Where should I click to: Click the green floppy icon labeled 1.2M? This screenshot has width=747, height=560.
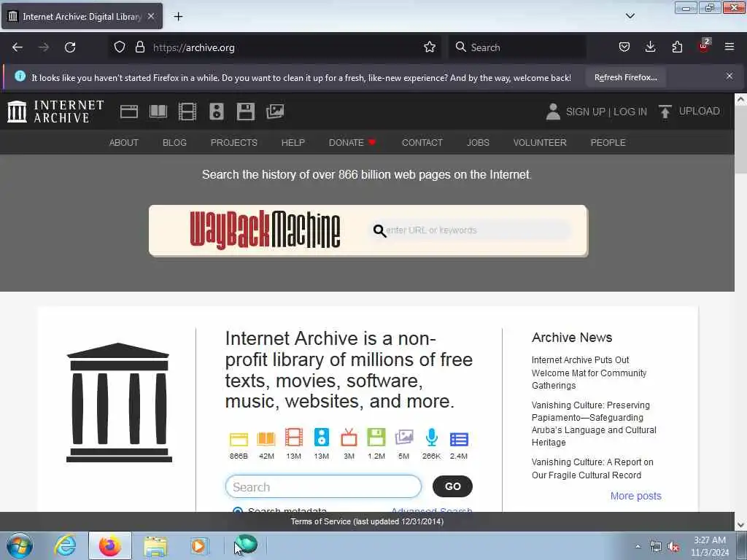point(376,437)
